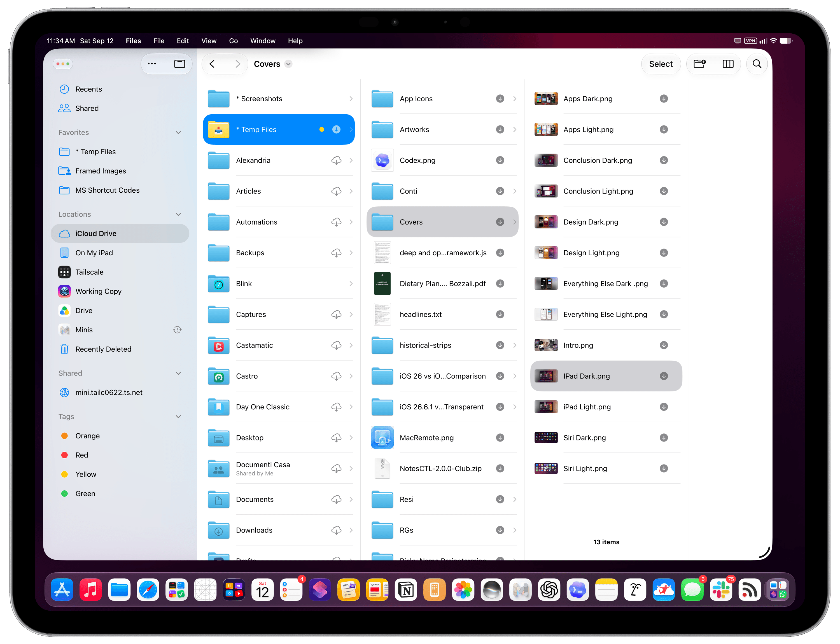
Task: Expand the * Screenshots folder chevron
Action: 351,99
